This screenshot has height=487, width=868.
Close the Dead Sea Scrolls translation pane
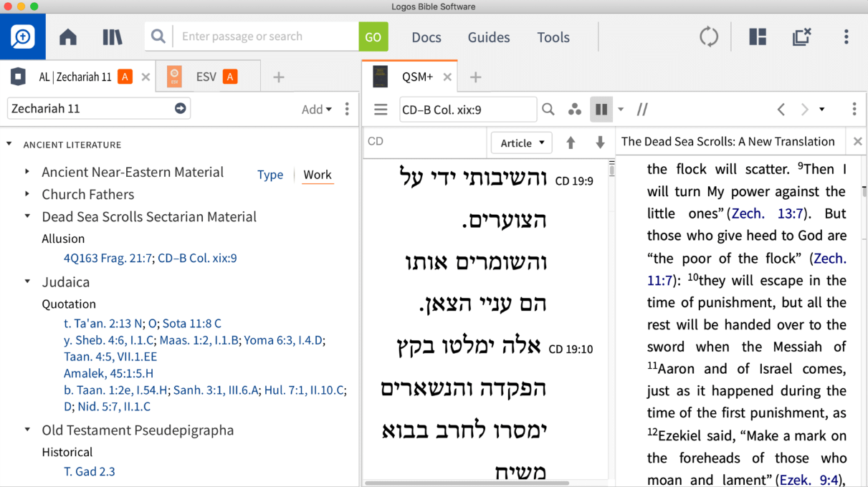click(x=857, y=142)
